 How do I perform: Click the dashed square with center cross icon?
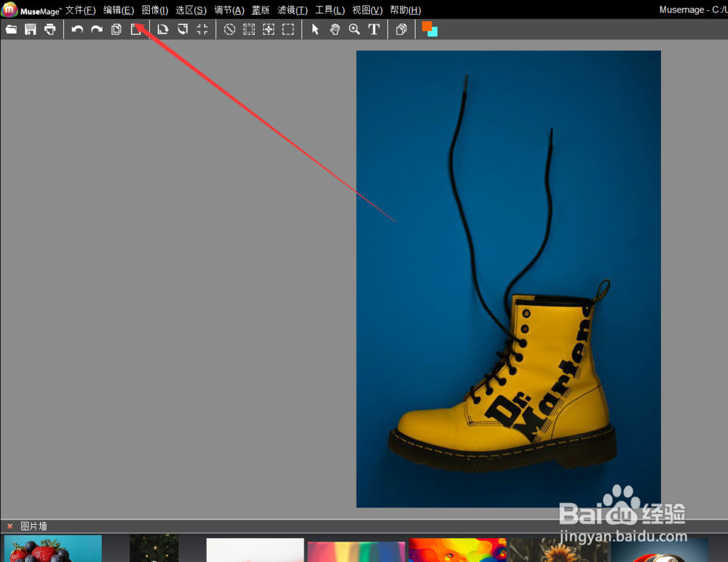click(269, 30)
